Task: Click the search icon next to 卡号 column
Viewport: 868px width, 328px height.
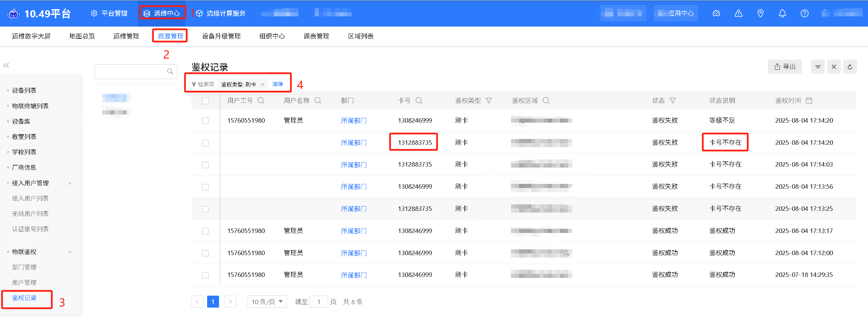Action: pyautogui.click(x=419, y=100)
